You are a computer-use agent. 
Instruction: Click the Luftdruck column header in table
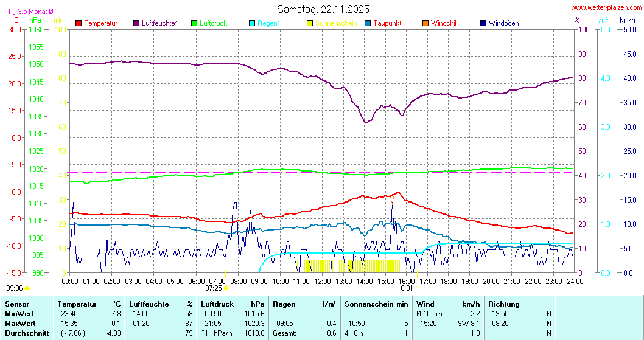pos(217,304)
